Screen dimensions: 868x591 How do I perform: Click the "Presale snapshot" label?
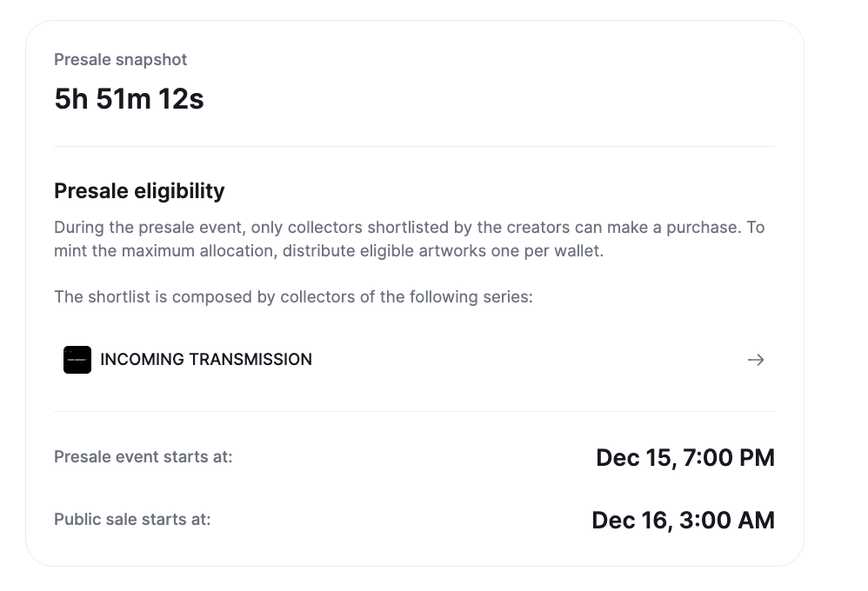pos(120,60)
